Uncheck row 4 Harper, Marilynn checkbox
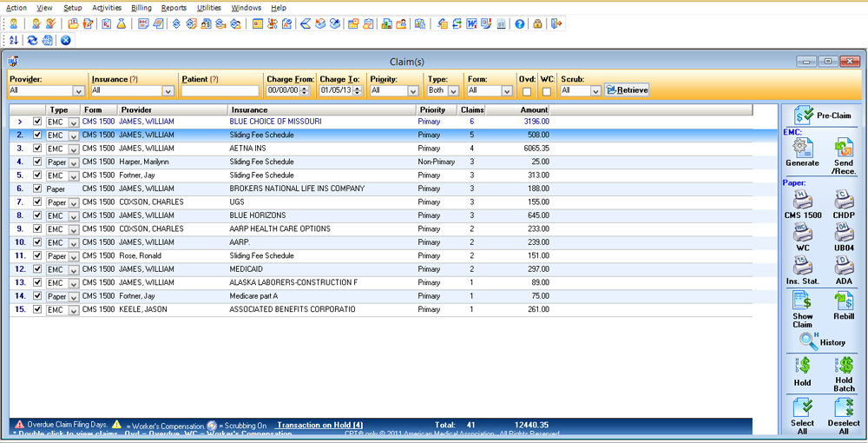Image resolution: width=868 pixels, height=443 pixels. pos(37,162)
